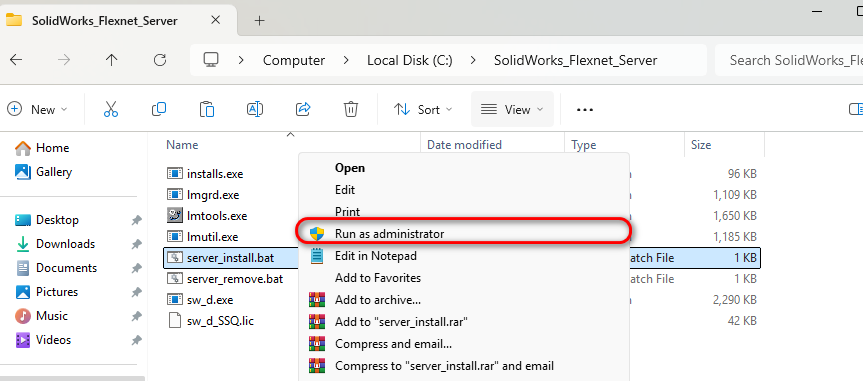Open Desktop in quick access
The width and height of the screenshot is (863, 381).
coord(47,220)
